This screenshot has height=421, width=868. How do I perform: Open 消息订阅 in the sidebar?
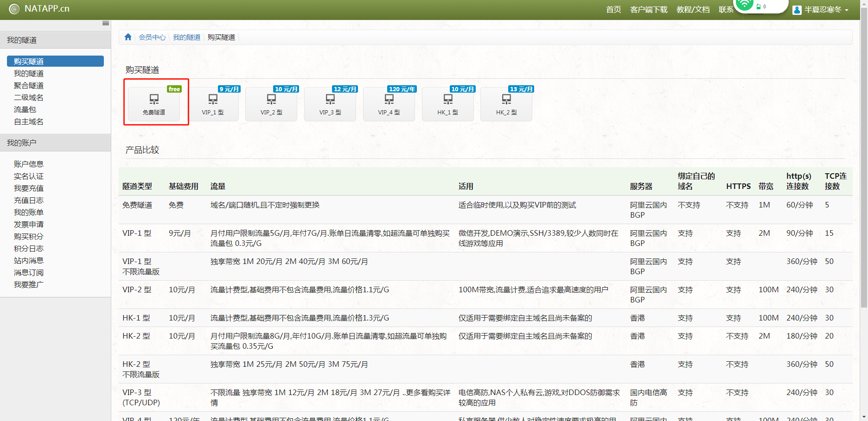(29, 272)
